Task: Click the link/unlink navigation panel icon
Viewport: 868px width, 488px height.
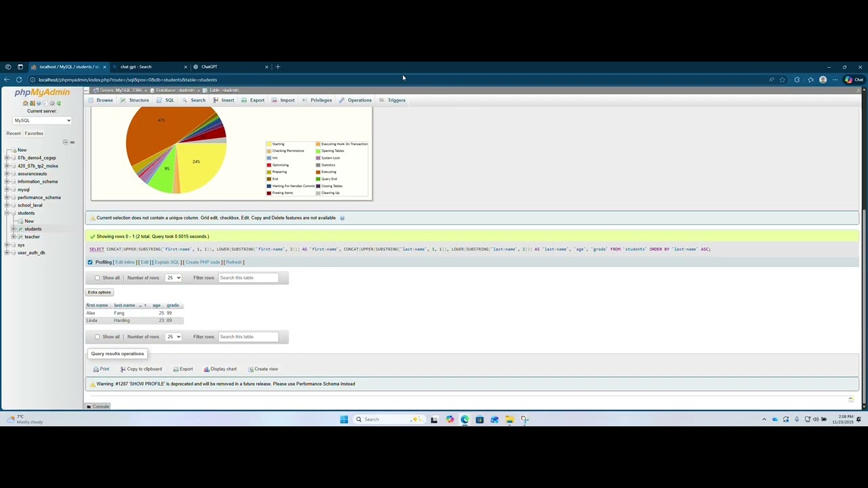Action: (73, 142)
